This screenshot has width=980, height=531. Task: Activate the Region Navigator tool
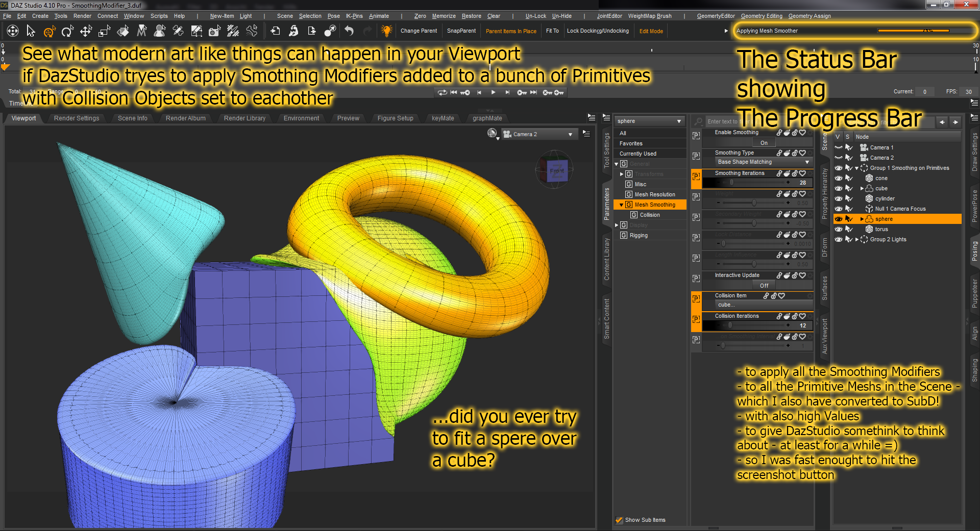pos(160,31)
